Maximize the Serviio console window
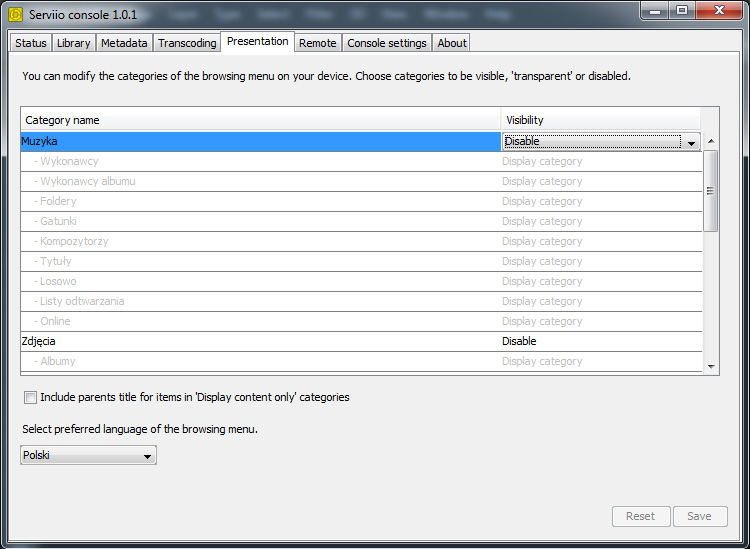The image size is (750, 549). click(x=682, y=11)
